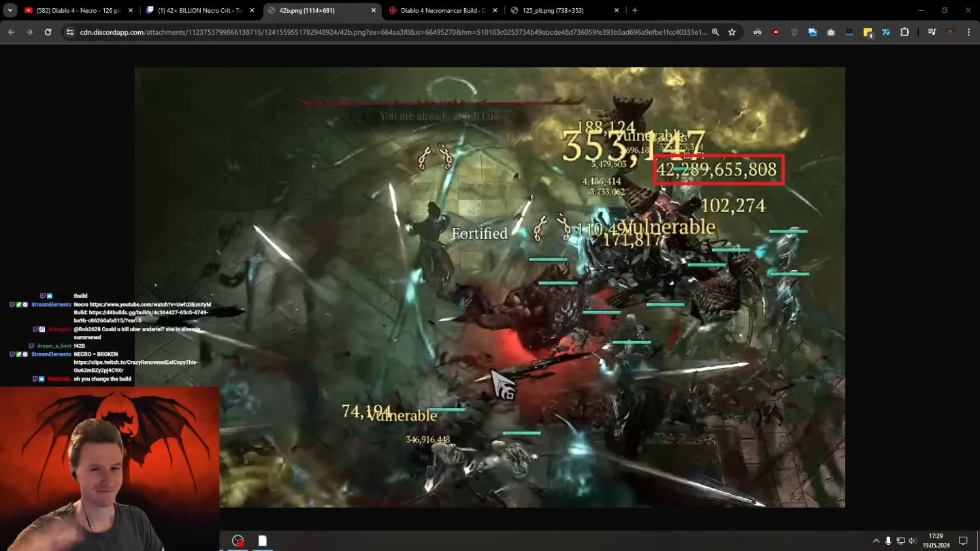
Task: Click the taskbar volume speaker icon
Action: click(x=912, y=541)
